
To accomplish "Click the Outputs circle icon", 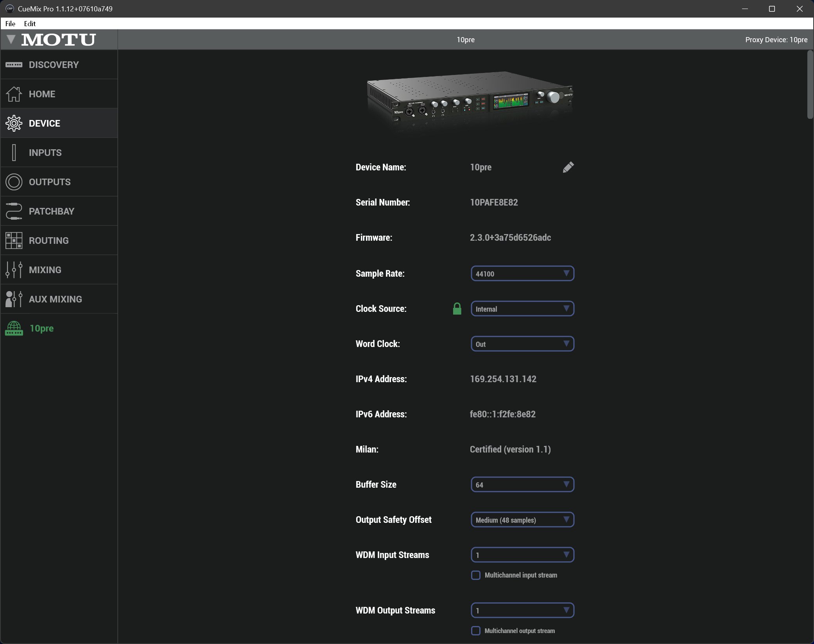I will pos(14,182).
